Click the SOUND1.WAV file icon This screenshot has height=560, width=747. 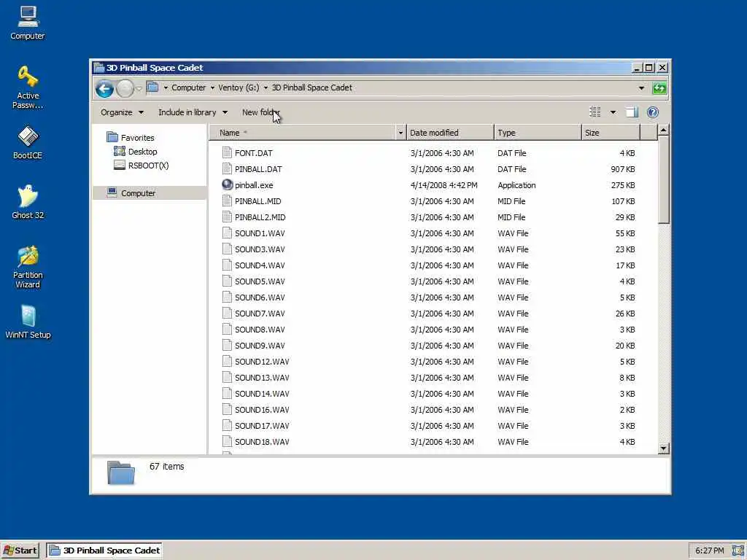coord(228,233)
